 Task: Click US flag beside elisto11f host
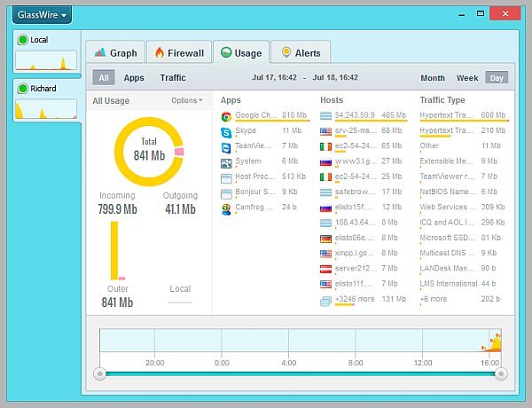point(325,284)
